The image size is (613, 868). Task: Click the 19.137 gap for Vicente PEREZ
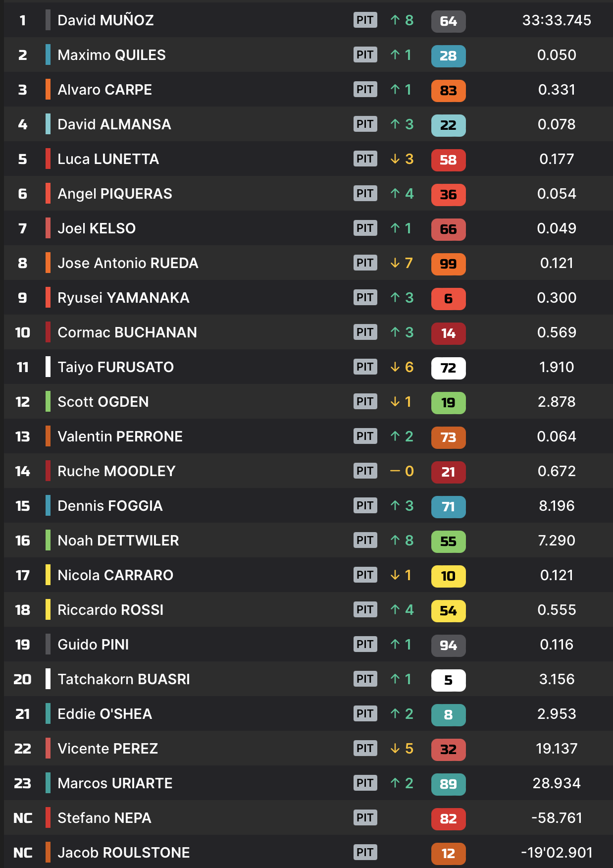[x=556, y=749]
